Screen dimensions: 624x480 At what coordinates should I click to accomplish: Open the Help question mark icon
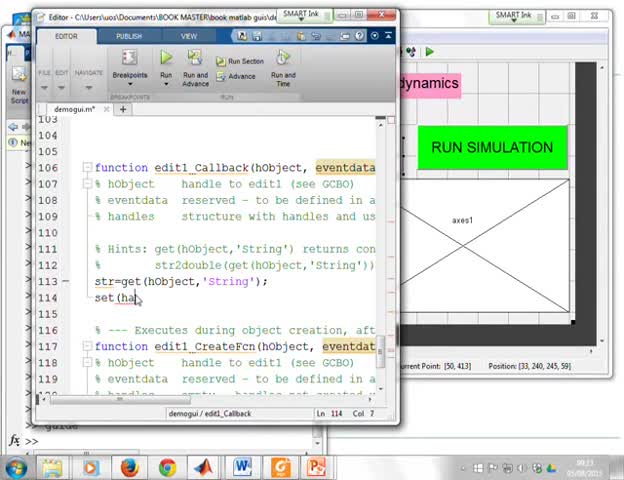[x=359, y=36]
